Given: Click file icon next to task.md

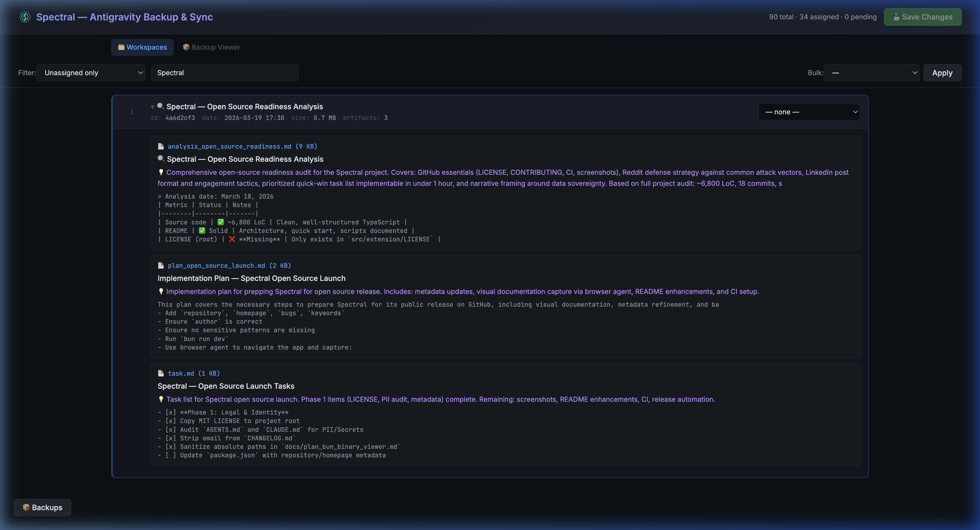Looking at the screenshot, I should [161, 373].
